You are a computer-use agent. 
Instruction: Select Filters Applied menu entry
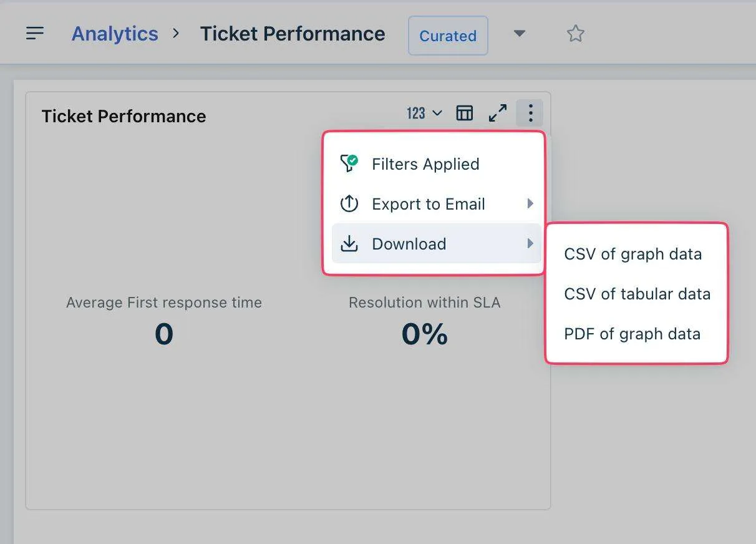coord(436,164)
